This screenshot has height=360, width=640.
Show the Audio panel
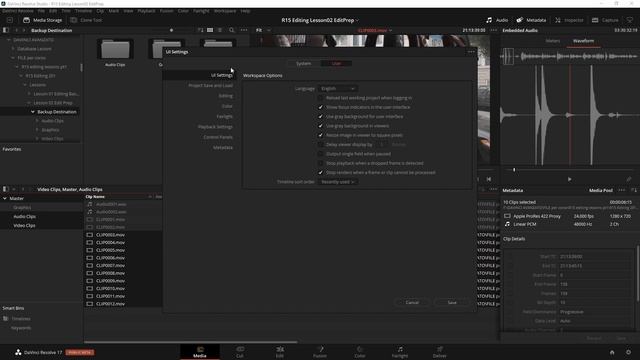pos(497,20)
